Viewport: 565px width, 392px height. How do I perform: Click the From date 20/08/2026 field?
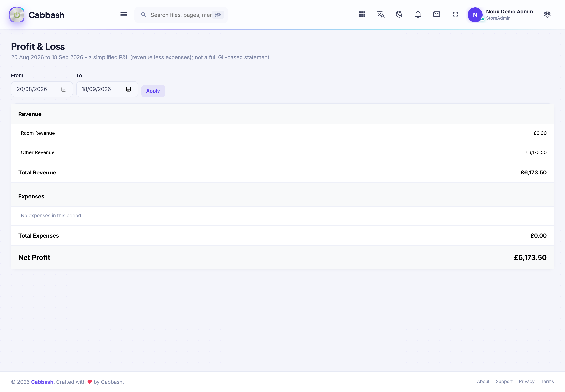[42, 89]
